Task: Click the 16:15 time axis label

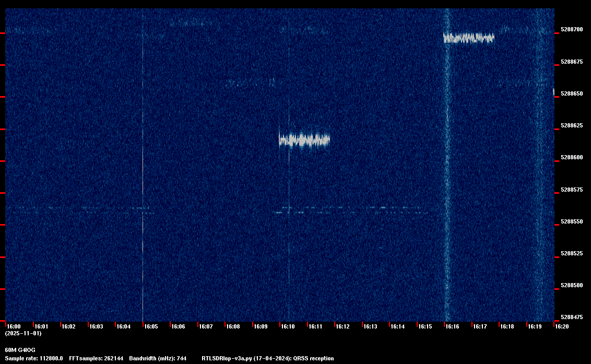Action: pos(425,326)
